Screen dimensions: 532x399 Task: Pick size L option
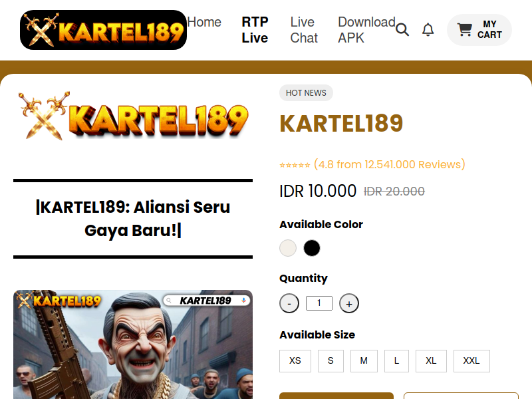pos(396,361)
